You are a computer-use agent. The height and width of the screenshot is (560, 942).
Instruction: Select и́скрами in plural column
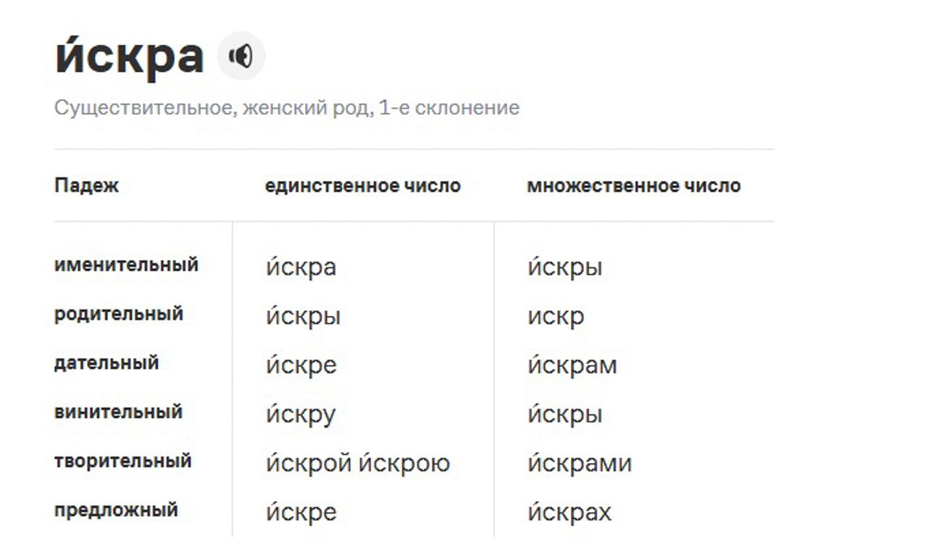[580, 462]
